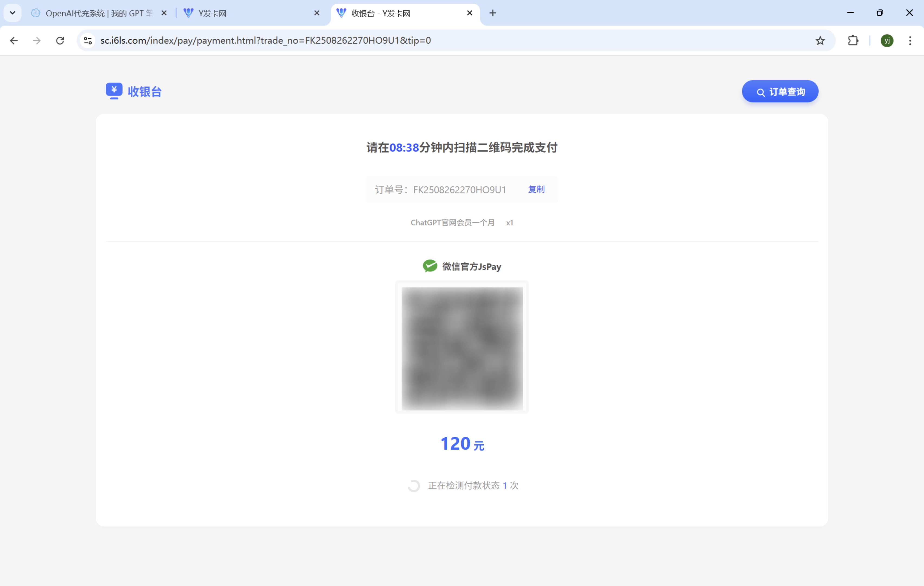
Task: Reload the payment page
Action: tap(60, 41)
